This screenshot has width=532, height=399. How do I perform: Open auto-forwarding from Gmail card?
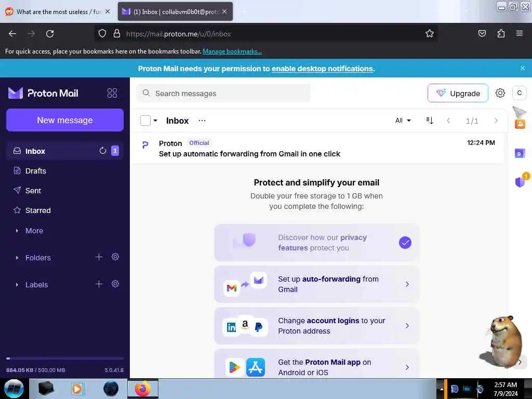(317, 284)
